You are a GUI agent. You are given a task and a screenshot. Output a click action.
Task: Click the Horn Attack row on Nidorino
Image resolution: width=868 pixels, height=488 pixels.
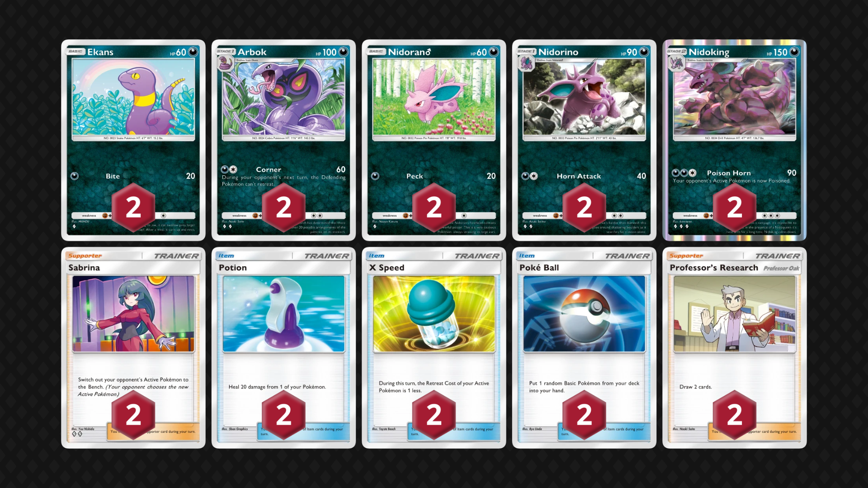click(584, 176)
